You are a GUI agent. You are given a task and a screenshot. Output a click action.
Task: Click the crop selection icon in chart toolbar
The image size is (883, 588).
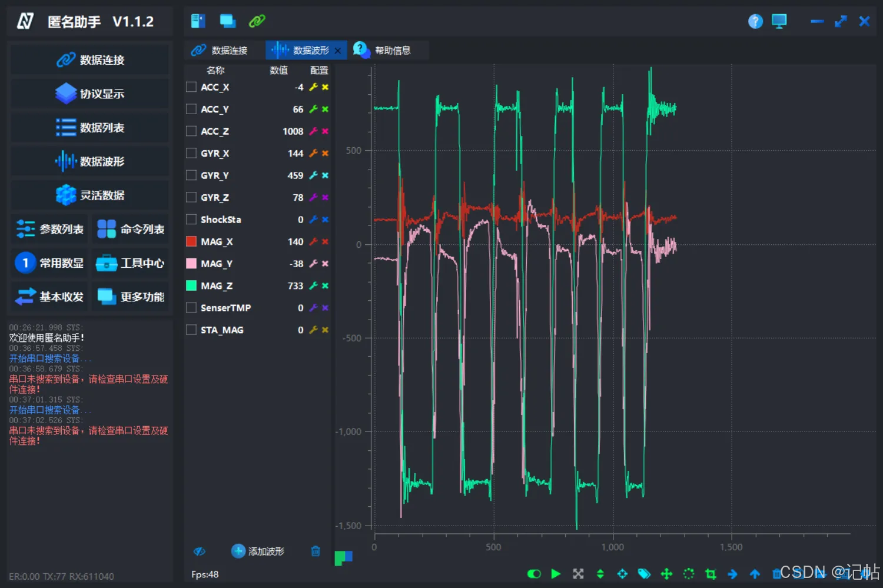tap(711, 573)
